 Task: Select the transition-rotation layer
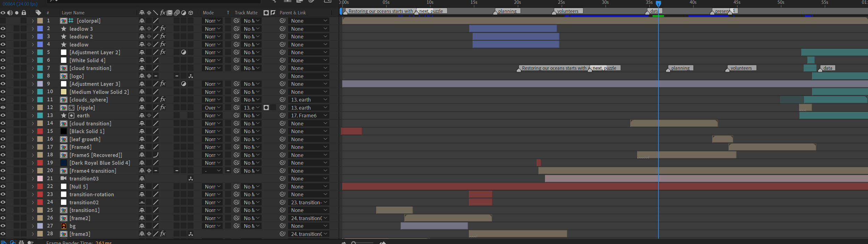(92, 194)
